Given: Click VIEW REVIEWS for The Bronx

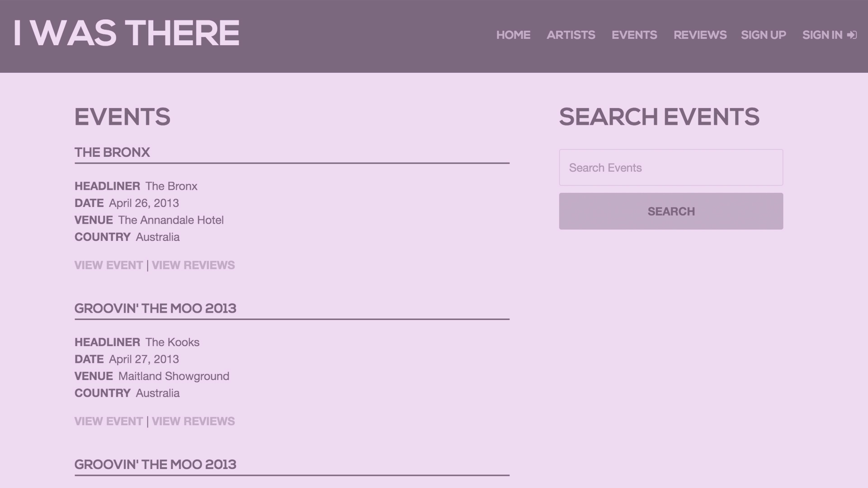Looking at the screenshot, I should click(x=193, y=265).
